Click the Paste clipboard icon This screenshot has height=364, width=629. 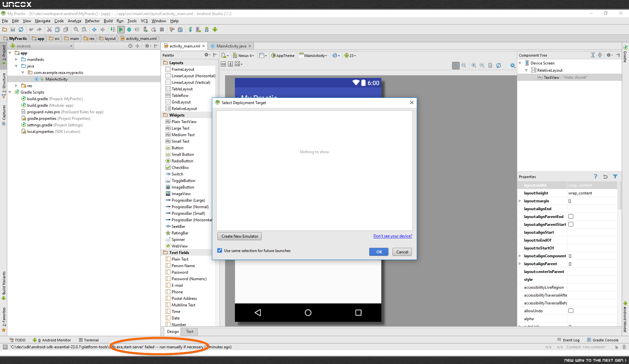click(x=66, y=29)
